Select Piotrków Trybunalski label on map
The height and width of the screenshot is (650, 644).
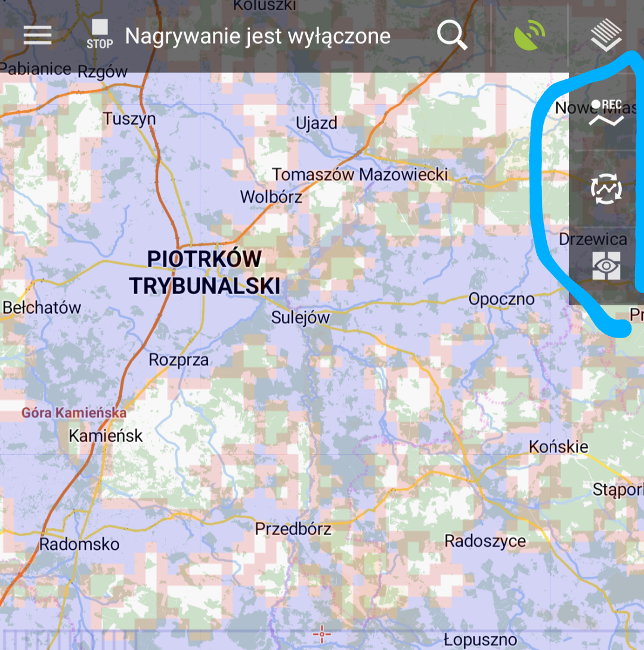click(205, 273)
